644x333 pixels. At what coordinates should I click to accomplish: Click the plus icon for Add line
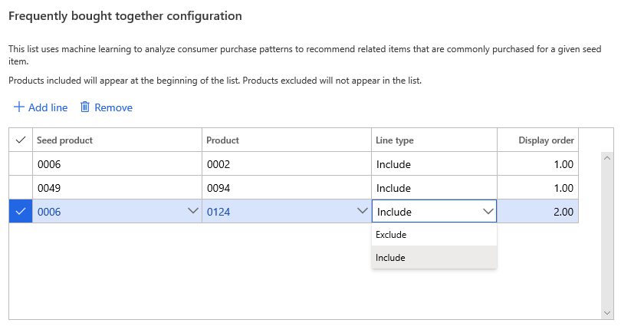[18, 107]
